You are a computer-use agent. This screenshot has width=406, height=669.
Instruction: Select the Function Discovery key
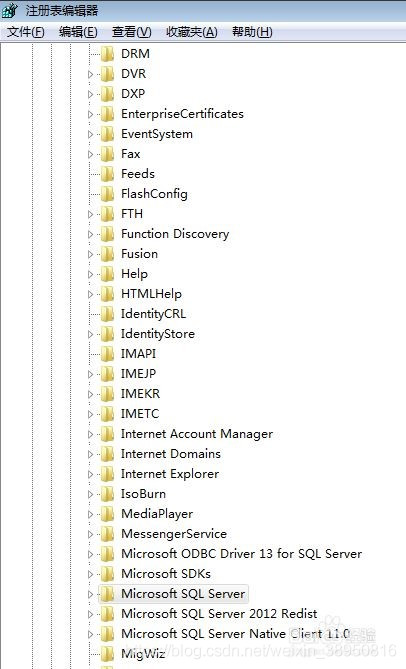pos(175,234)
